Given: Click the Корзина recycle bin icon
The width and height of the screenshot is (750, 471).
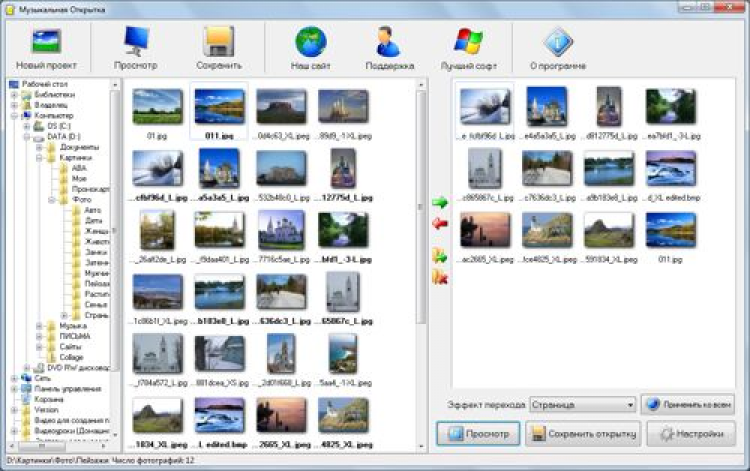Looking at the screenshot, I should tap(27, 399).
